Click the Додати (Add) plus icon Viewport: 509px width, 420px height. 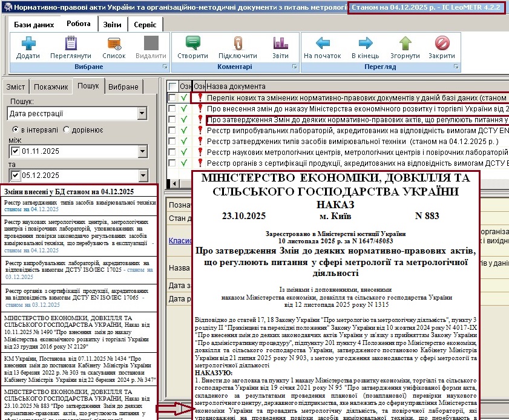click(x=28, y=44)
